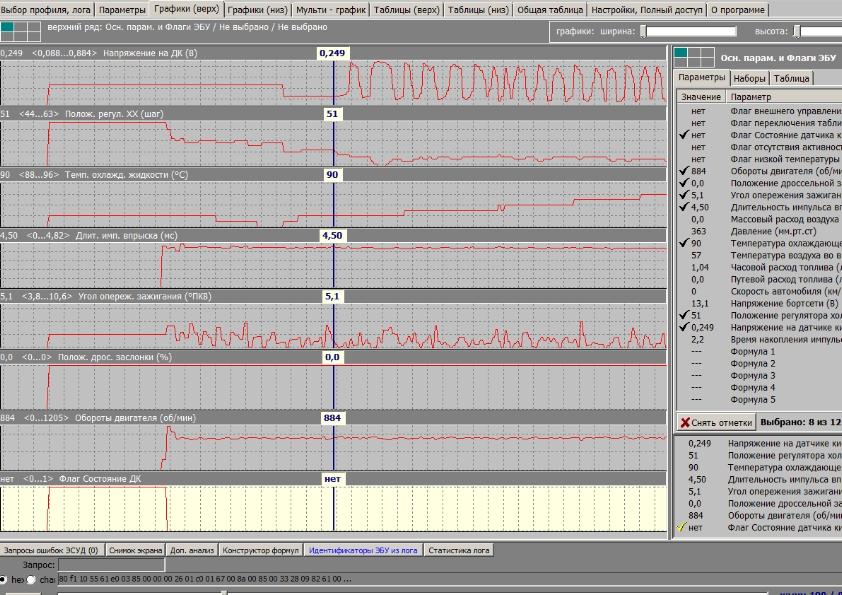This screenshot has width=842, height=595.
Task: Open 'Конструктор формул'
Action: 260,550
